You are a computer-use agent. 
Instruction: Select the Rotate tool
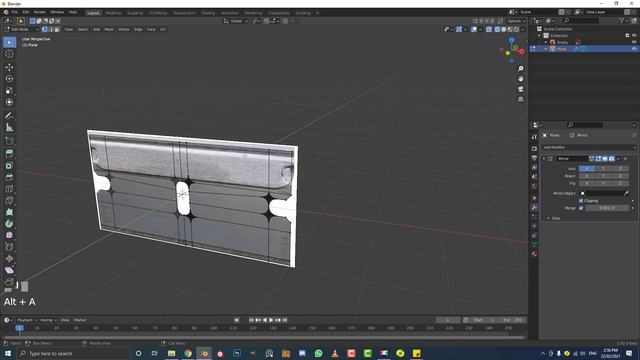click(x=9, y=79)
